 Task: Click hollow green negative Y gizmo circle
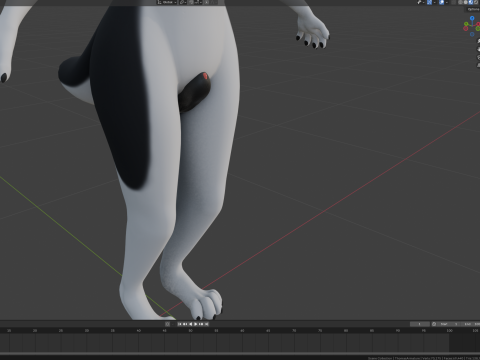click(x=478, y=28)
